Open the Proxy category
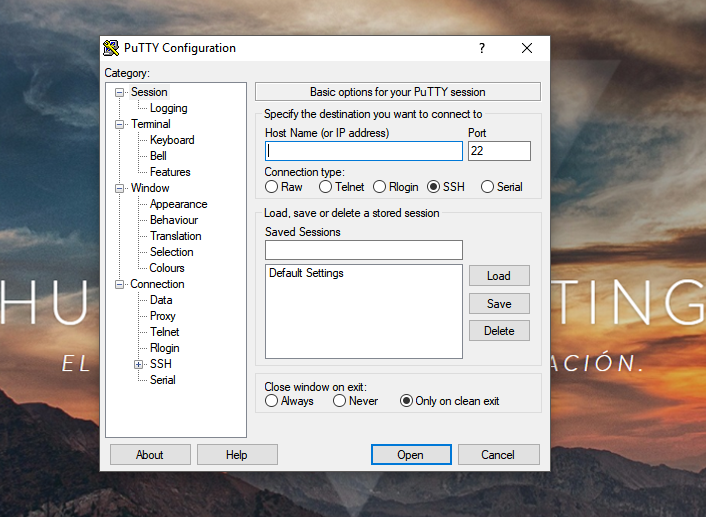Image resolution: width=706 pixels, height=517 pixels. pos(163,316)
